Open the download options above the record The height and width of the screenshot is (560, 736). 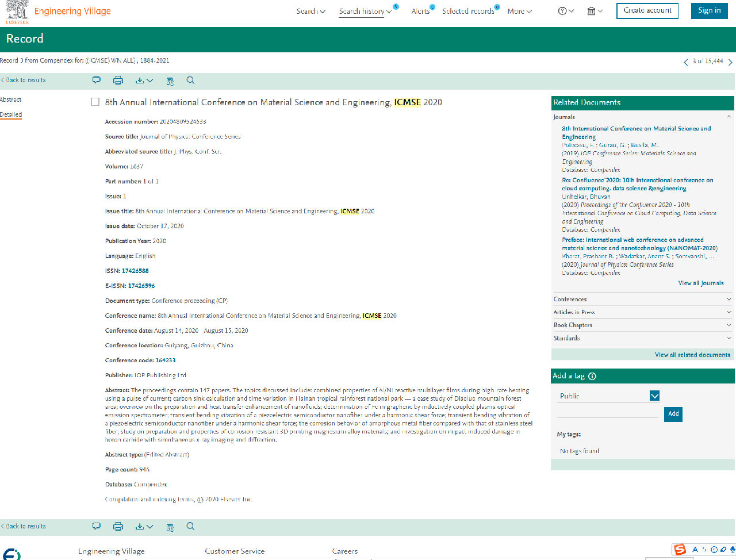pos(144,80)
